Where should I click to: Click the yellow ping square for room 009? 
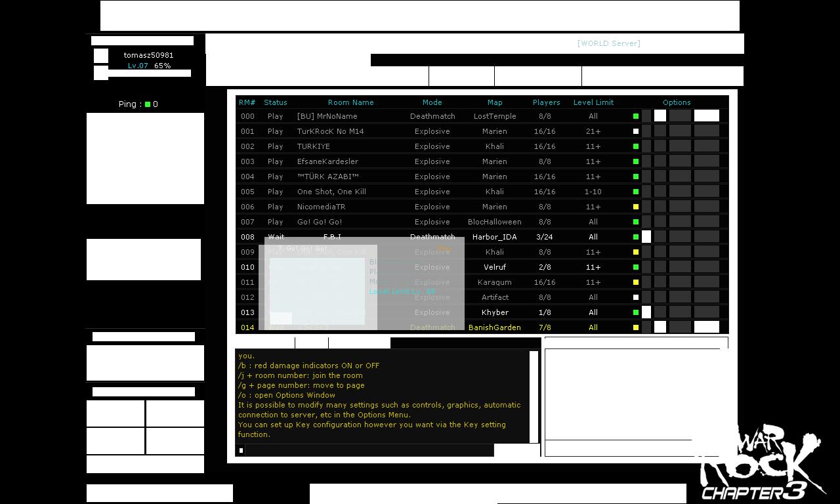pos(636,252)
